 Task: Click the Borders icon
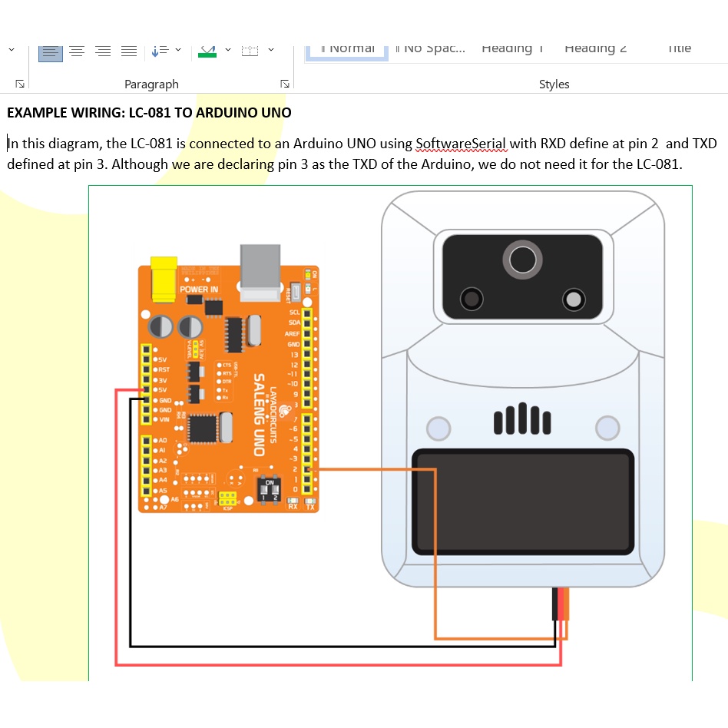(250, 51)
